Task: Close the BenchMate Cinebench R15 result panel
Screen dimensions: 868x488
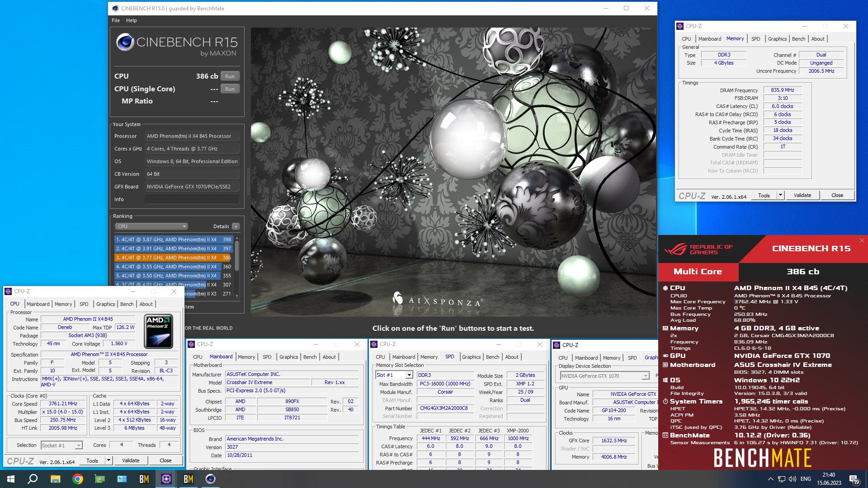Action: tap(862, 240)
